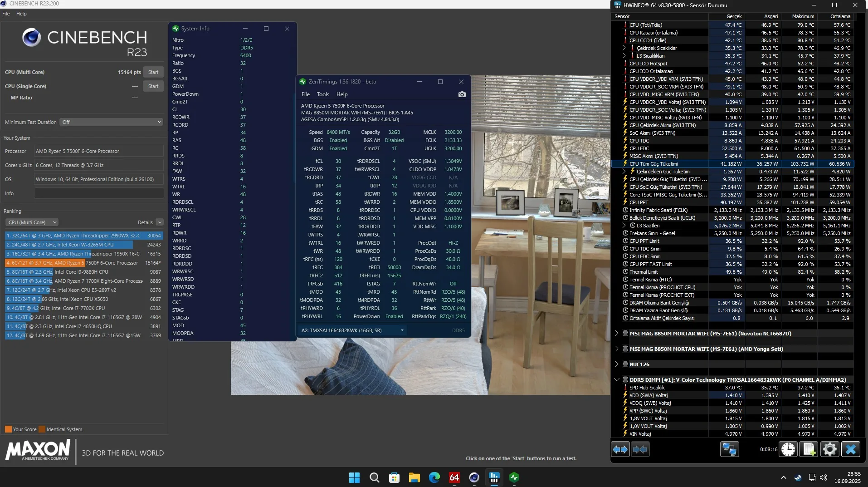Open the ZenTimings Help menu
868x487 pixels.
(x=342, y=94)
